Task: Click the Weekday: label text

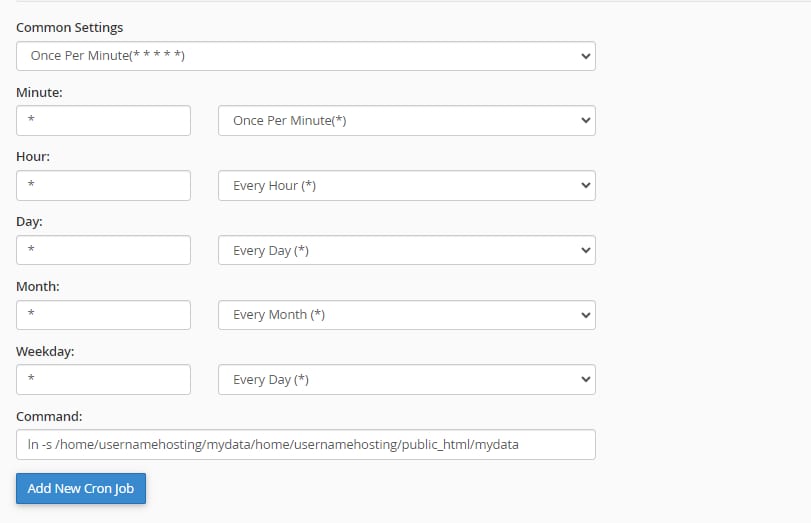Action: pyautogui.click(x=45, y=351)
